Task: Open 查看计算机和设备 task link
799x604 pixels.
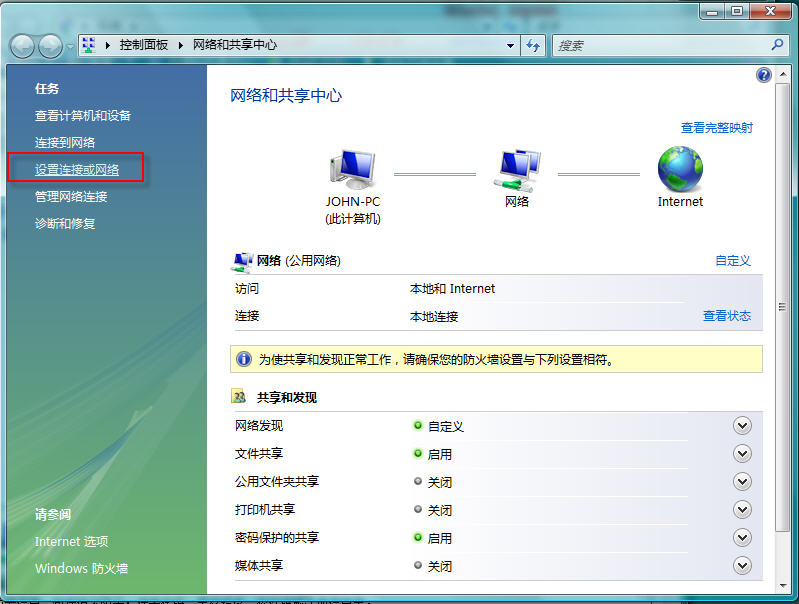Action: (x=83, y=116)
